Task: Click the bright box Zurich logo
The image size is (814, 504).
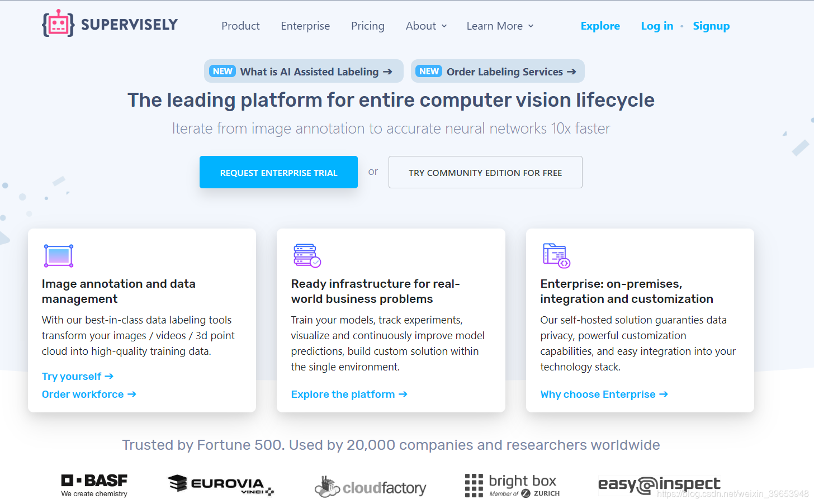Action: point(512,486)
